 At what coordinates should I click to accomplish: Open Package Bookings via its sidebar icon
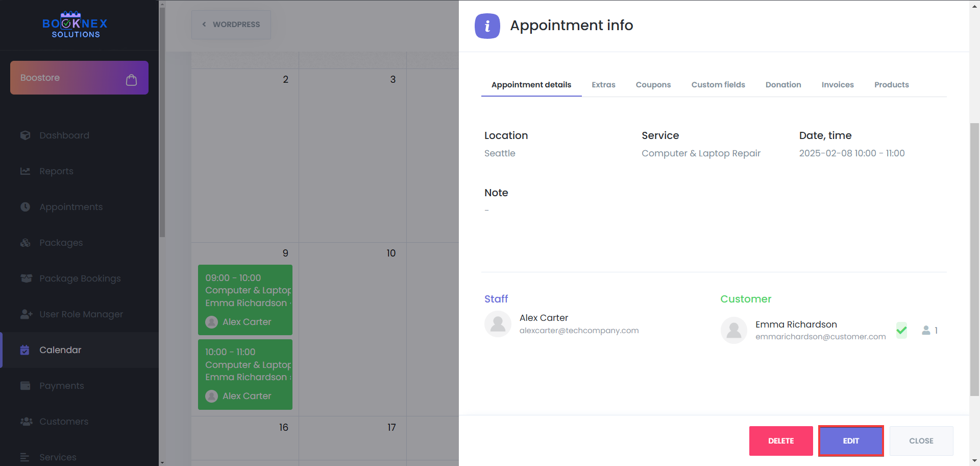(x=26, y=278)
